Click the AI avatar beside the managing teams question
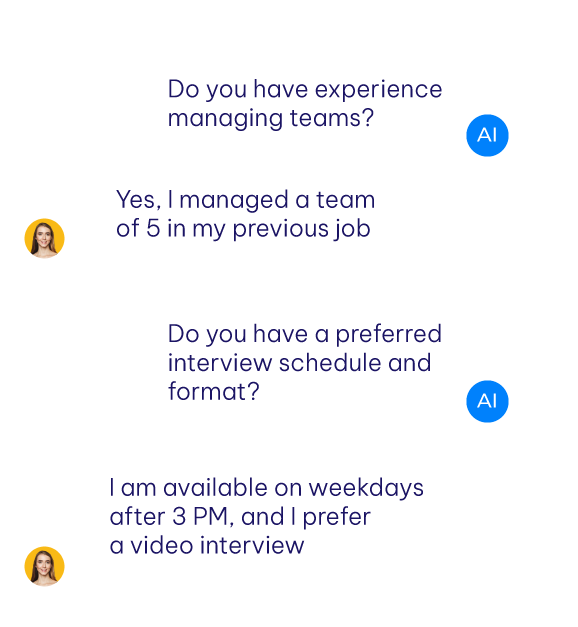Viewport: 578px width, 627px height. click(x=487, y=135)
